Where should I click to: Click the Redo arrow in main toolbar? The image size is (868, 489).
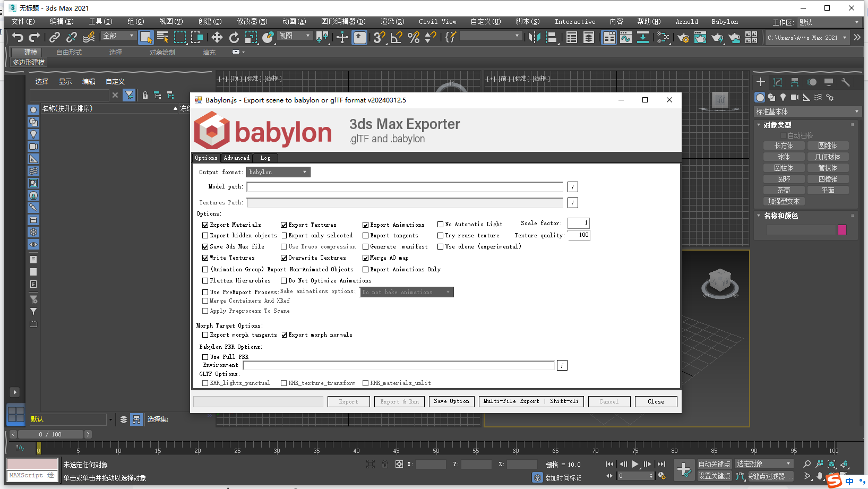[35, 37]
